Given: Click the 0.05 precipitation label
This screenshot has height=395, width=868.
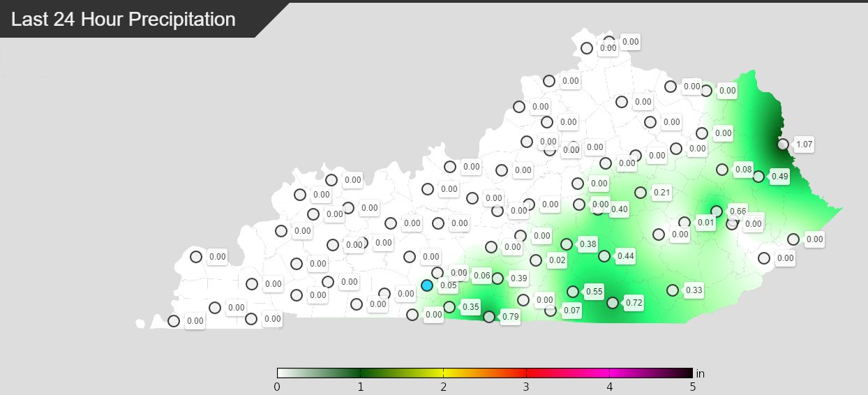Looking at the screenshot, I should (x=448, y=285).
